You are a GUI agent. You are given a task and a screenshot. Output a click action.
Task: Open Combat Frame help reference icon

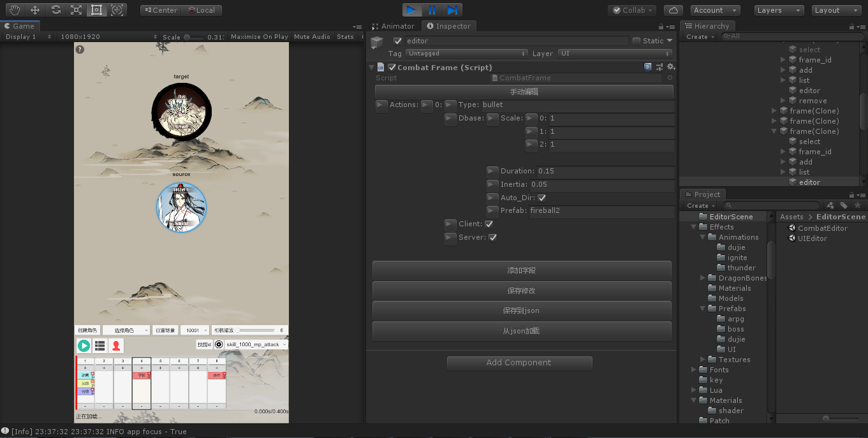coord(648,67)
